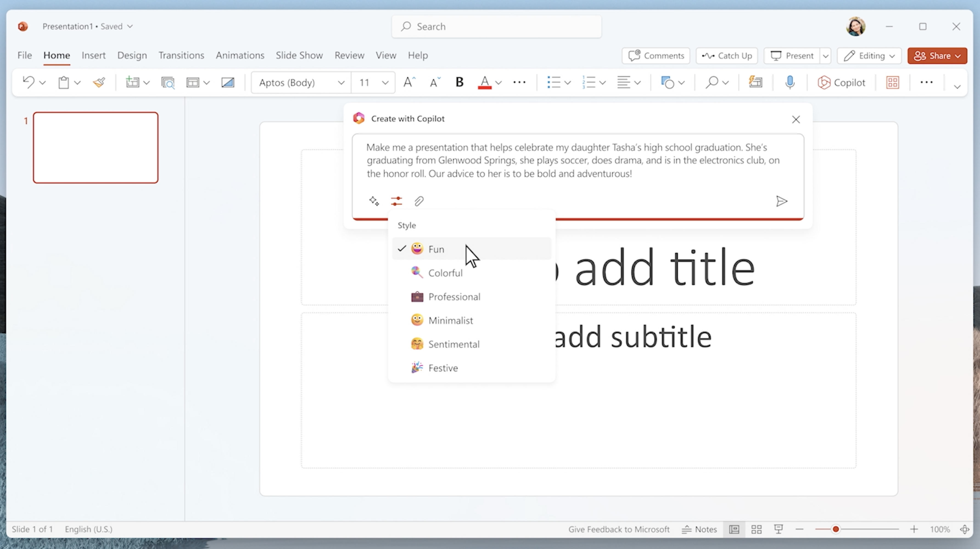Click the send arrow in Copilot
980x549 pixels.
tap(782, 201)
